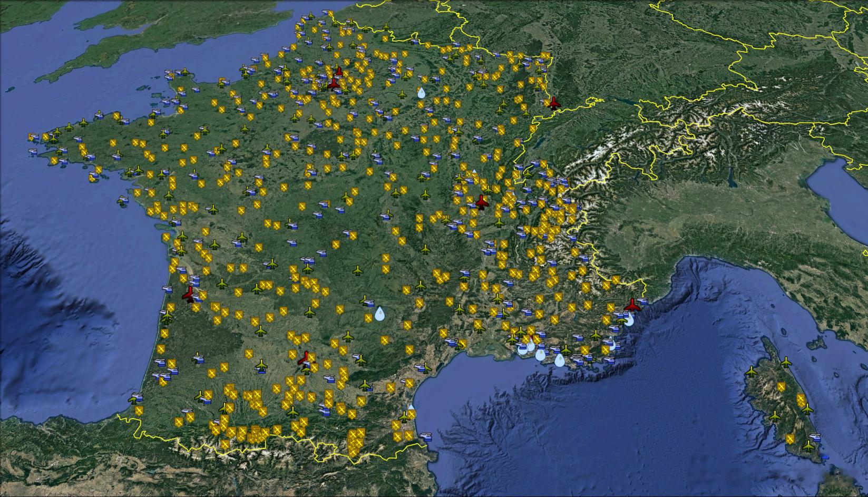The width and height of the screenshot is (868, 497).
Task: Select southernmost green airplane on Corsica
Action: 809,446
